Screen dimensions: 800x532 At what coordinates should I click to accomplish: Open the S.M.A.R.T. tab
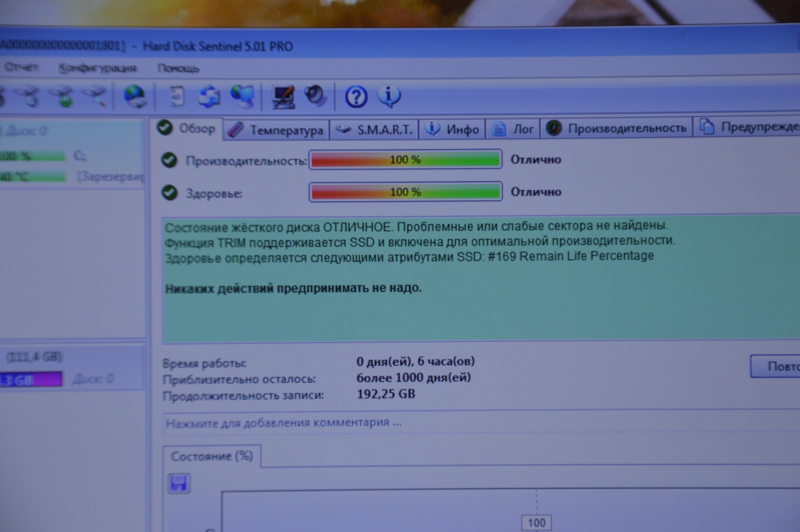(374, 130)
